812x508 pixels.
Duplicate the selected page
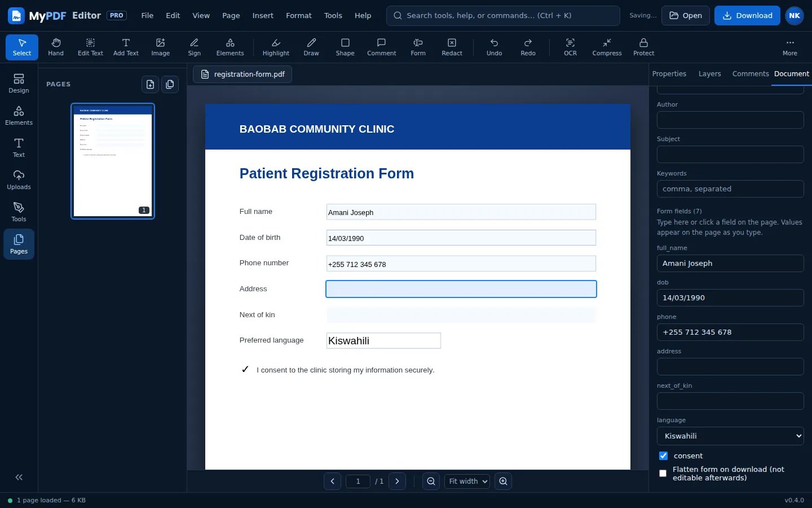[x=170, y=84]
